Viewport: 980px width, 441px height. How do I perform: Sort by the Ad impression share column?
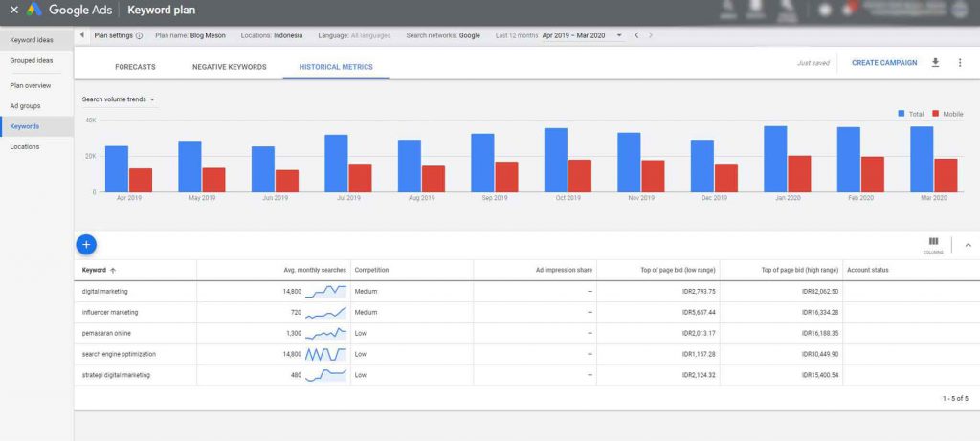click(x=564, y=270)
